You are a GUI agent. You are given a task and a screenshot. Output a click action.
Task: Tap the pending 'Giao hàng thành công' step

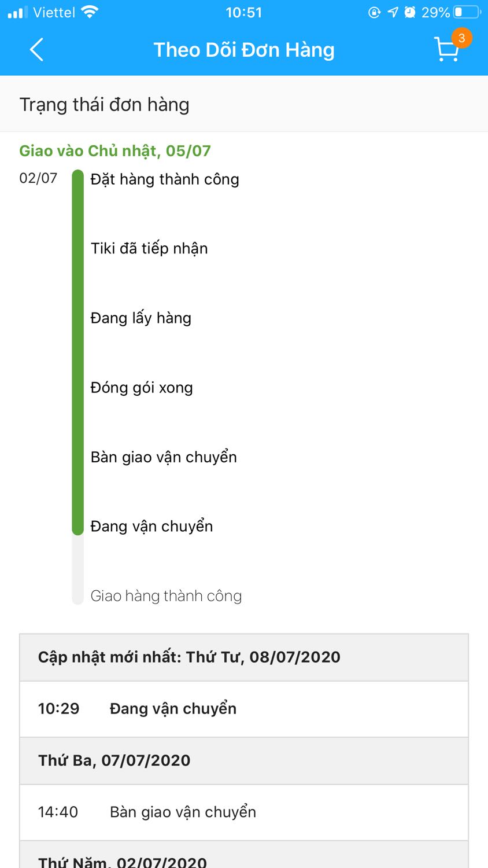(166, 596)
